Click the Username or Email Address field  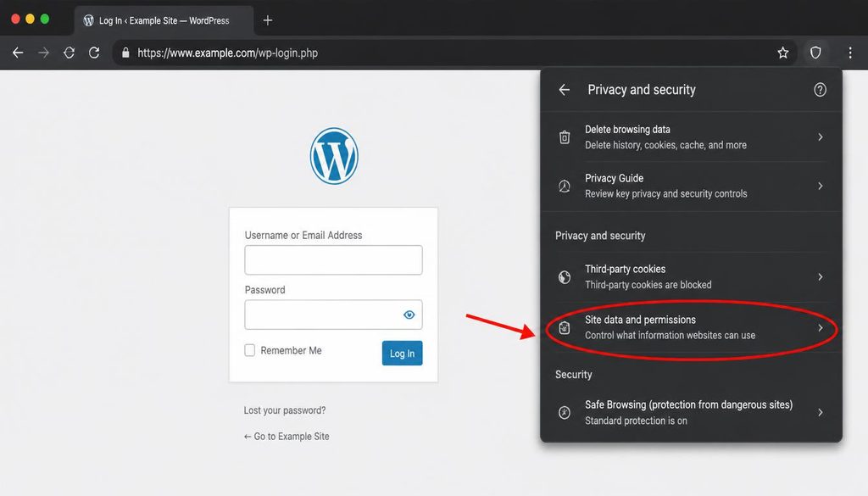click(x=333, y=259)
